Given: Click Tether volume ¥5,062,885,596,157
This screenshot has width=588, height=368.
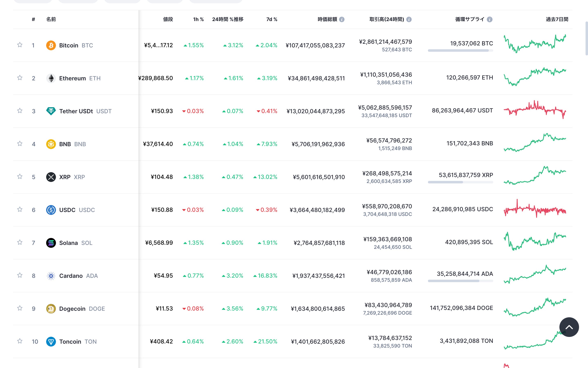Looking at the screenshot, I should (385, 108).
